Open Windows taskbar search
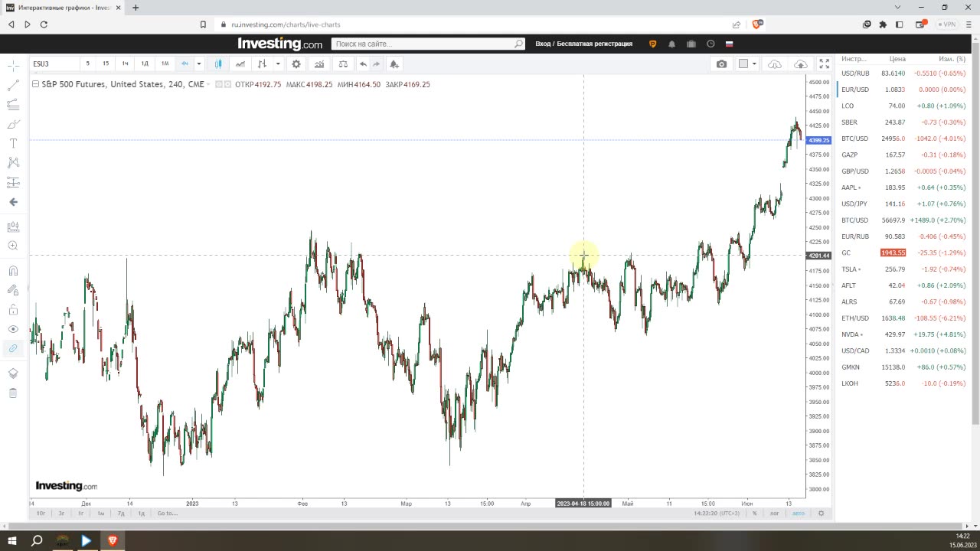 coord(37,540)
